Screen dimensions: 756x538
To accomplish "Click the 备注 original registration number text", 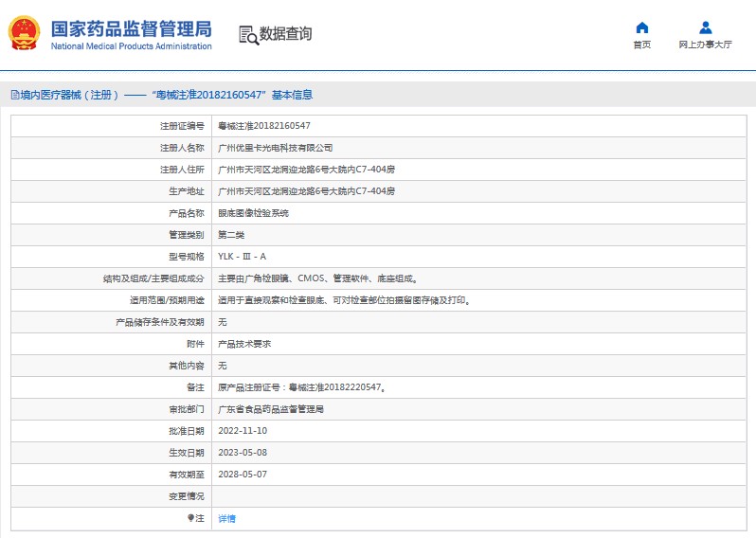I will tap(302, 387).
